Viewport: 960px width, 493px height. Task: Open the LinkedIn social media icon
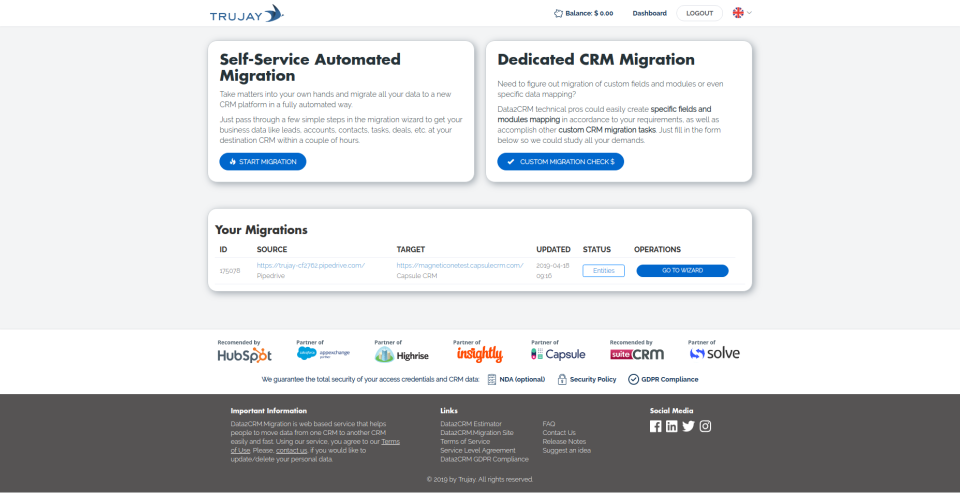(x=672, y=426)
